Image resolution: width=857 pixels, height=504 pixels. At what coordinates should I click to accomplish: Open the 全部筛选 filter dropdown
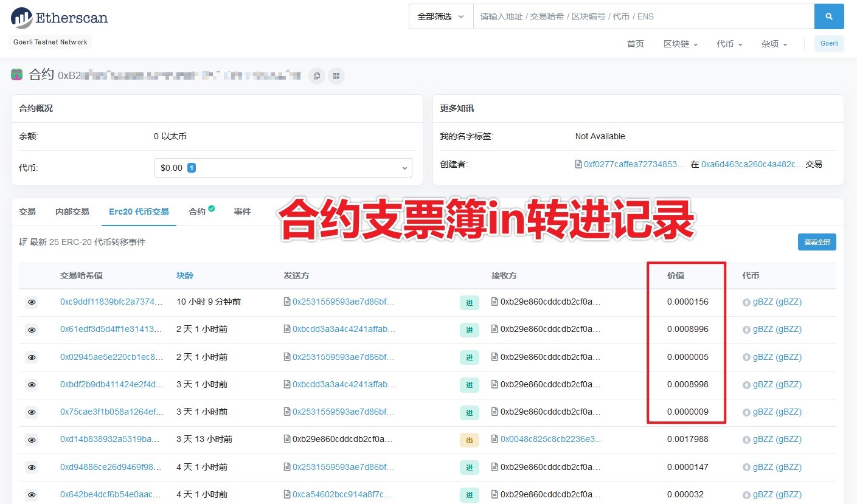[x=440, y=16]
